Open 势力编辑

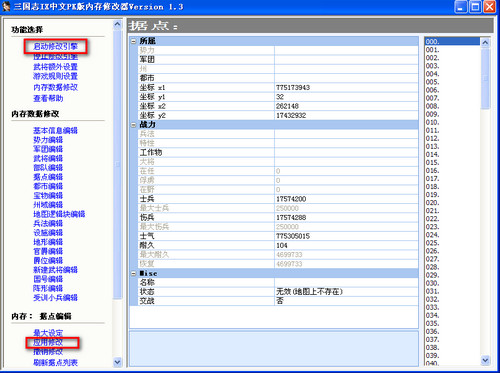(x=48, y=140)
